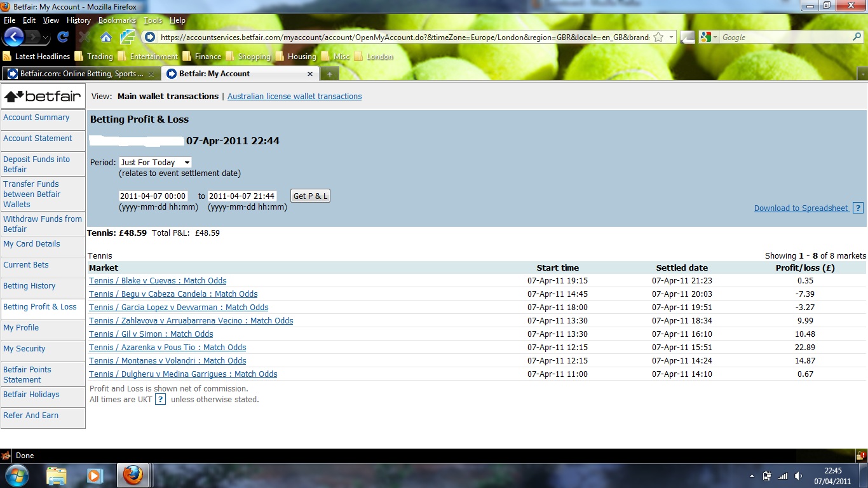The height and width of the screenshot is (488, 868).
Task: Open Gil v Simon Match Odds market
Action: coord(151,334)
